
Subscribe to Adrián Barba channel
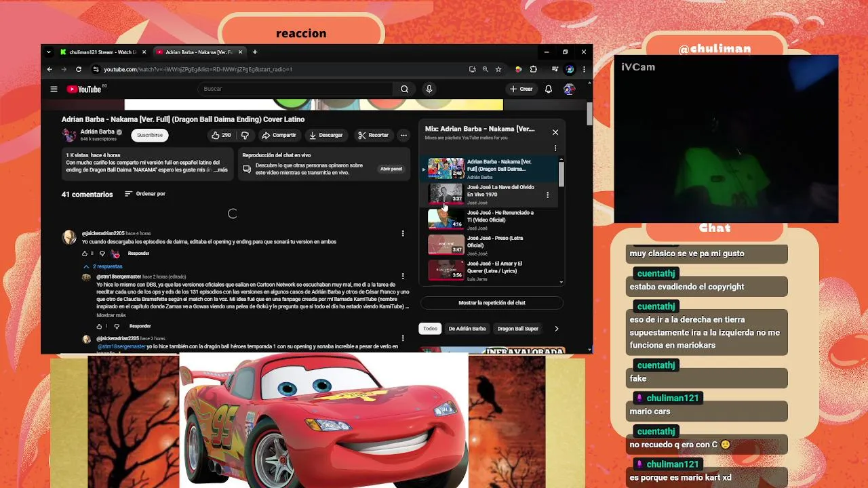coord(150,135)
